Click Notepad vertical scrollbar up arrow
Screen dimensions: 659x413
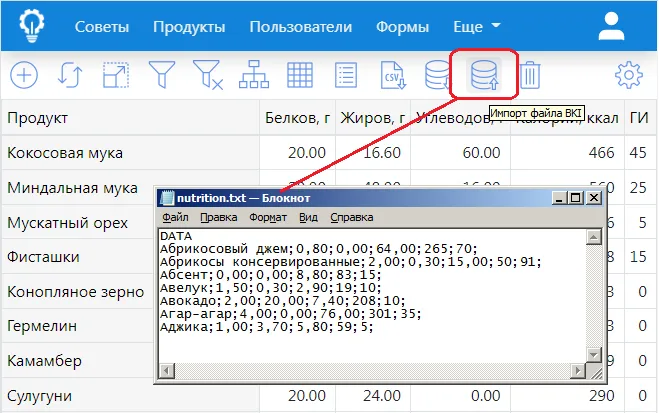pyautogui.click(x=593, y=237)
